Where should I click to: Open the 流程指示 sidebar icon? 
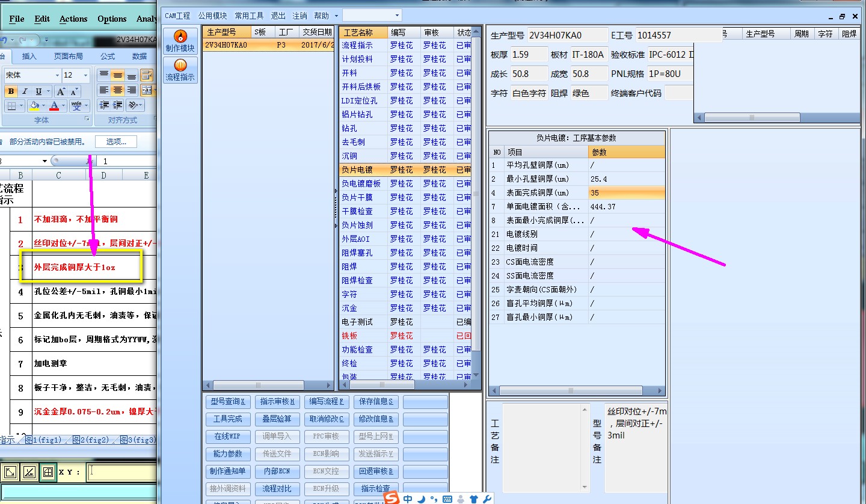(x=180, y=70)
